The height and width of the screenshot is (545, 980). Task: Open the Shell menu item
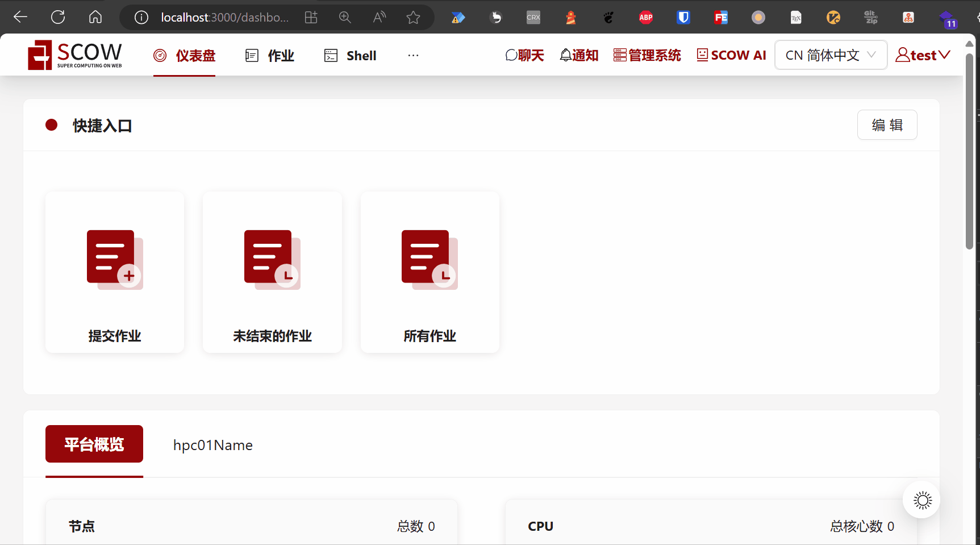pos(351,56)
